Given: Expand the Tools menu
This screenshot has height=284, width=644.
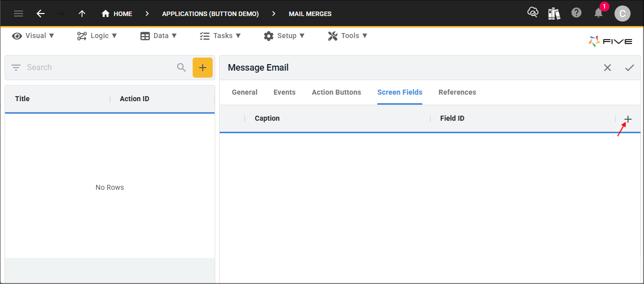Looking at the screenshot, I should 348,36.
